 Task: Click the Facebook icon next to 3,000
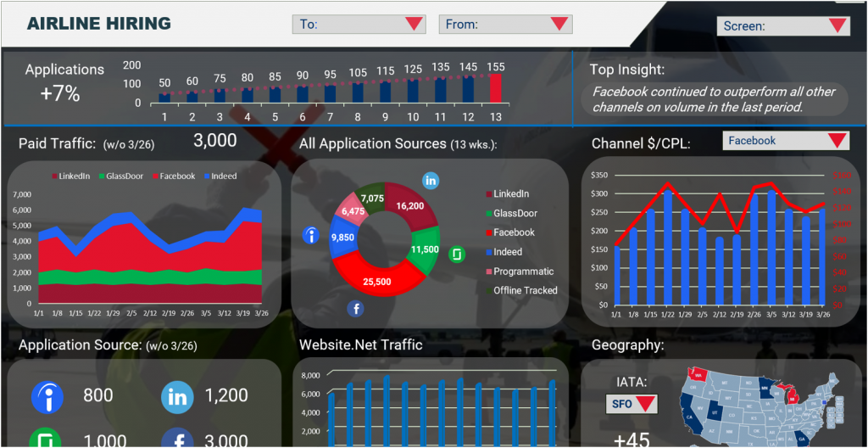coord(177,439)
